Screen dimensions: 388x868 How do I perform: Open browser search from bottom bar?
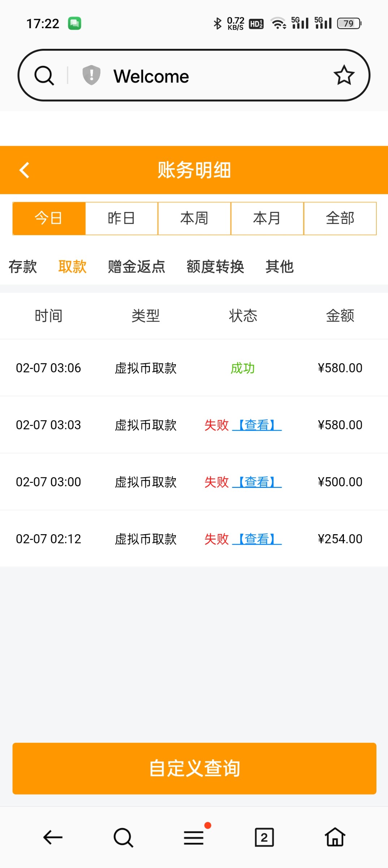(x=123, y=837)
